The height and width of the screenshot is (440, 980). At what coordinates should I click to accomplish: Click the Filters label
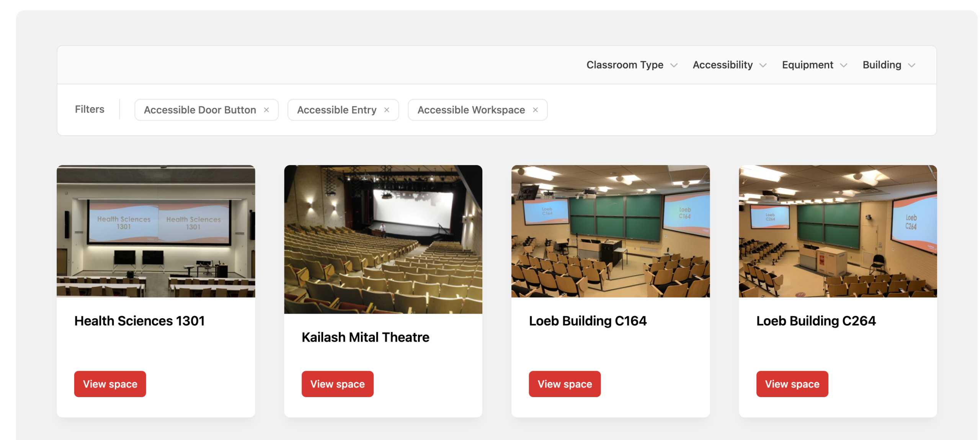(x=90, y=110)
